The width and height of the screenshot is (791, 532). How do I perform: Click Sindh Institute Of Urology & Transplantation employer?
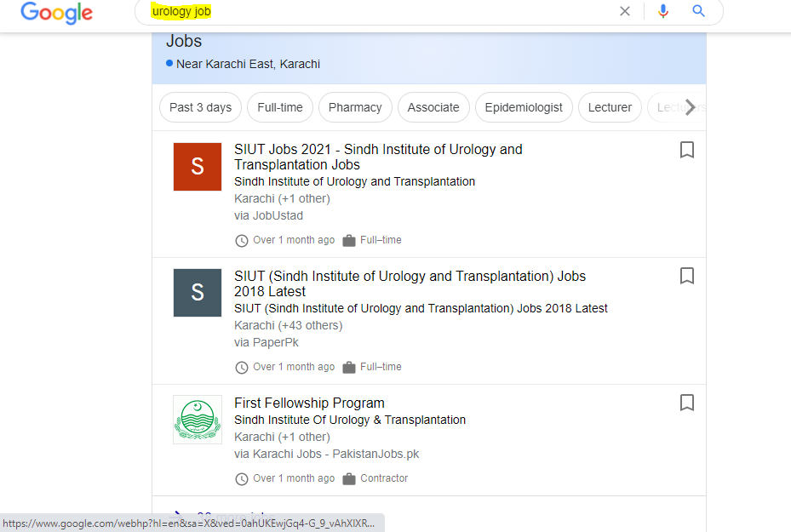coord(350,420)
